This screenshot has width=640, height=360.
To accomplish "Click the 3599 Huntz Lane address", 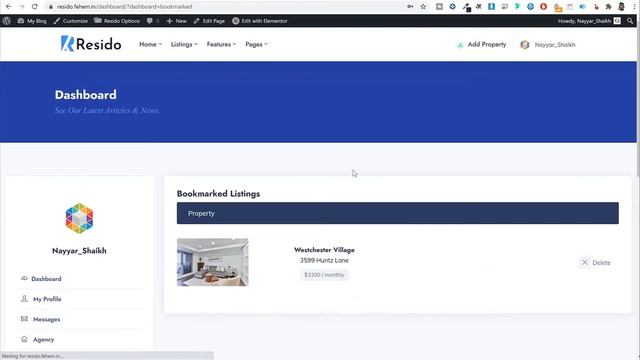I will pyautogui.click(x=324, y=260).
